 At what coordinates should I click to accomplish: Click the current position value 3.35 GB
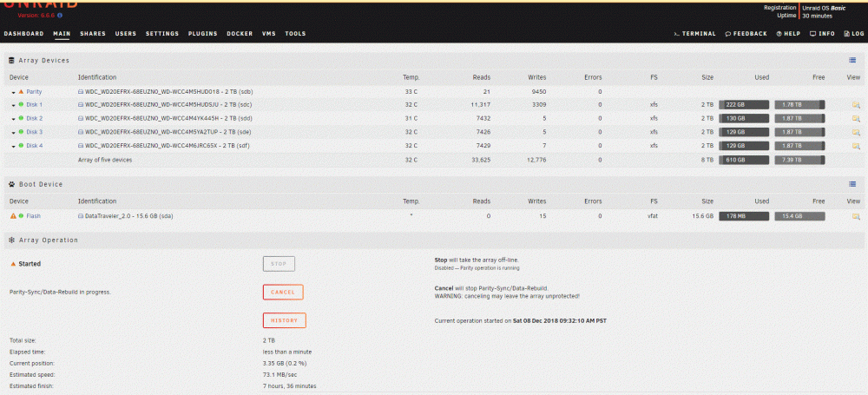(x=285, y=364)
